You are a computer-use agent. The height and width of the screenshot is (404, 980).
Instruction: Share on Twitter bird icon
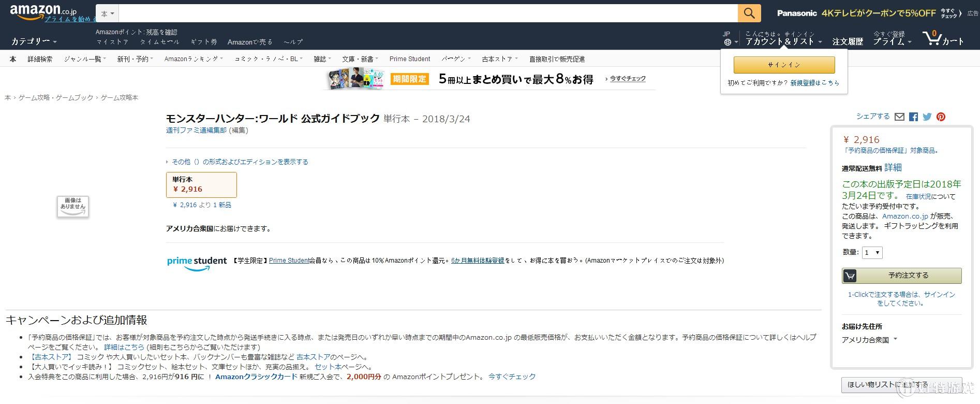point(927,117)
